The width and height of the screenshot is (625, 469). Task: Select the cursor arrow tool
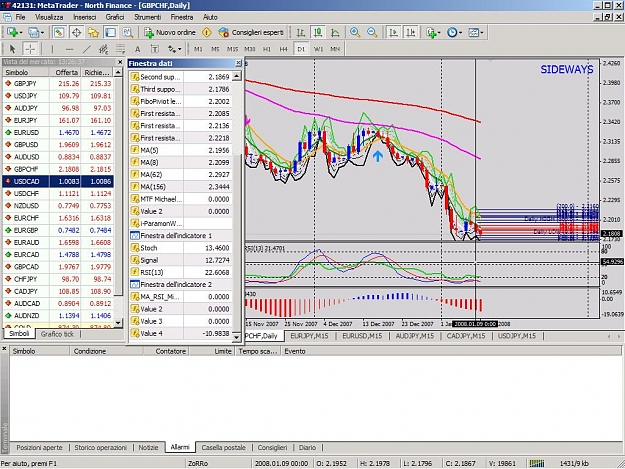(12, 49)
